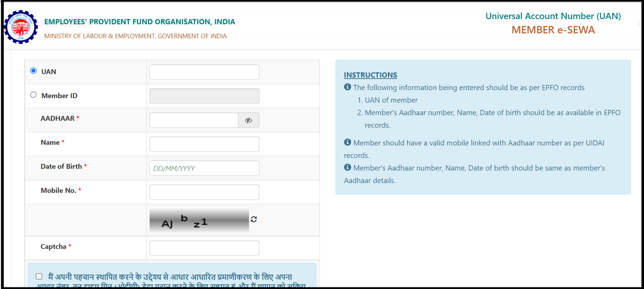Click the INSTRUCTIONS heading link
The image size is (644, 289).
370,75
